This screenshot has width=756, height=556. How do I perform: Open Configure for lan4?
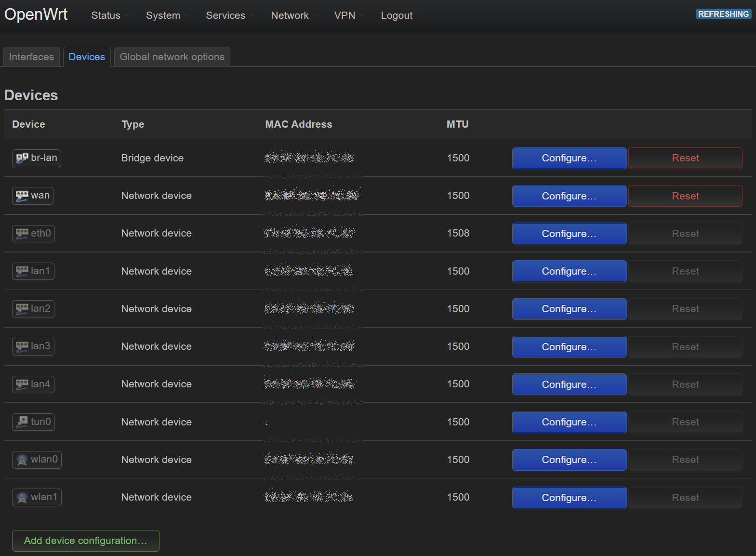point(569,384)
